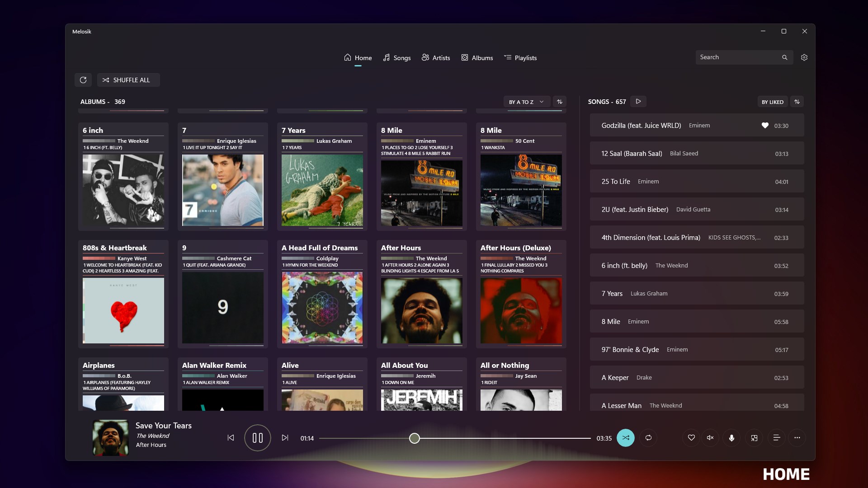This screenshot has height=488, width=868.
Task: Reverse song list order with arrows control
Action: [797, 102]
